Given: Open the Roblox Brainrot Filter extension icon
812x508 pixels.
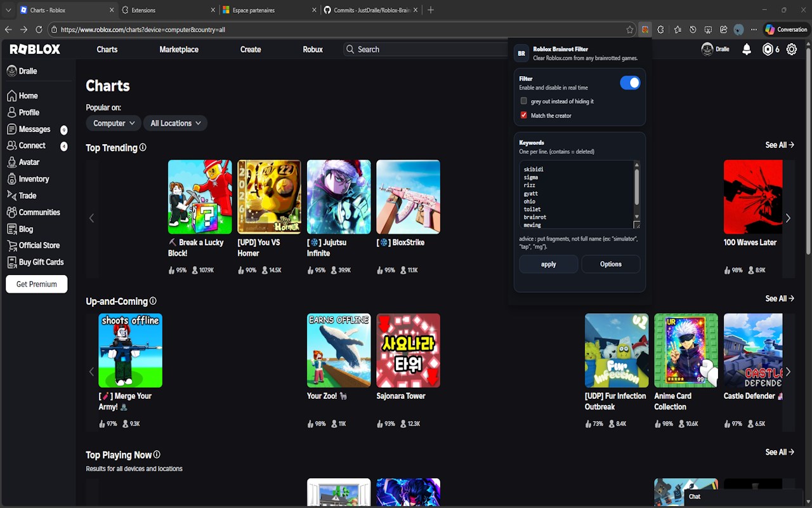Looking at the screenshot, I should 645,29.
